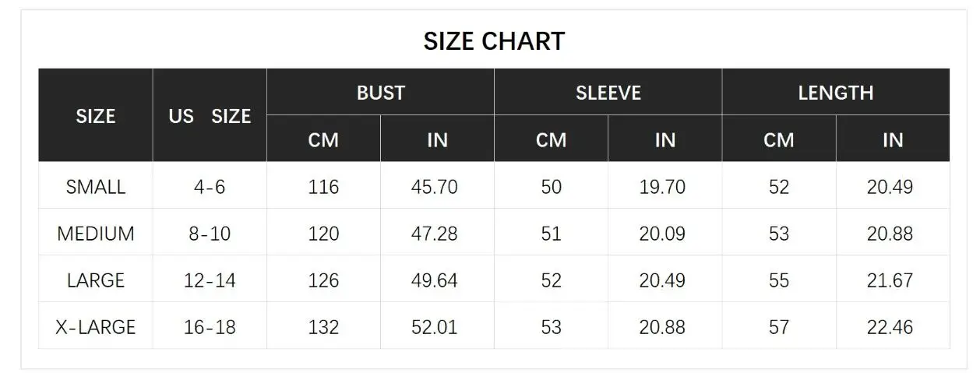Click bust value 132 cm
This screenshot has width=980, height=373.
tap(323, 327)
